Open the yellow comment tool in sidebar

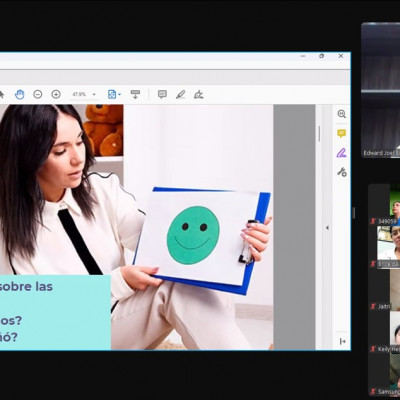coord(341,134)
